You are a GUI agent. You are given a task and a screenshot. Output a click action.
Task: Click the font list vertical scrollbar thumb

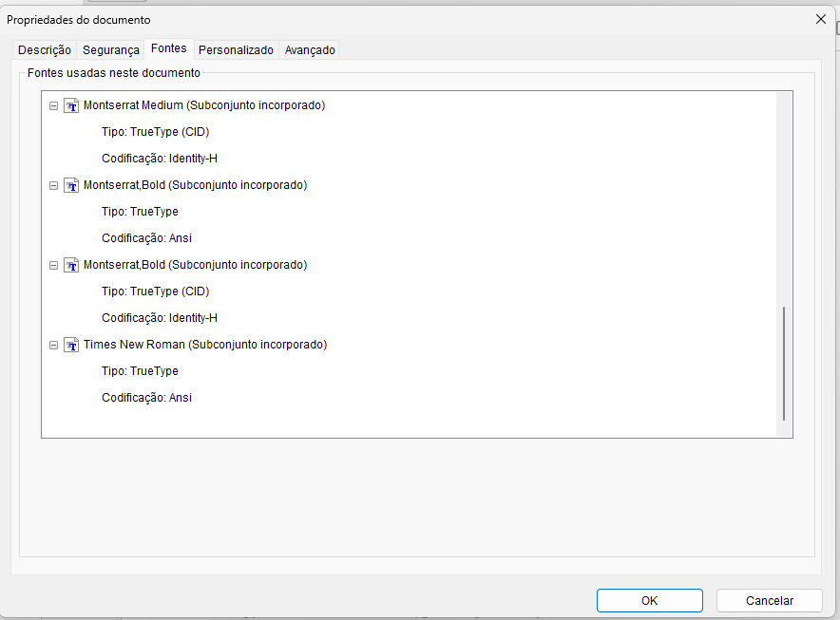pos(784,364)
